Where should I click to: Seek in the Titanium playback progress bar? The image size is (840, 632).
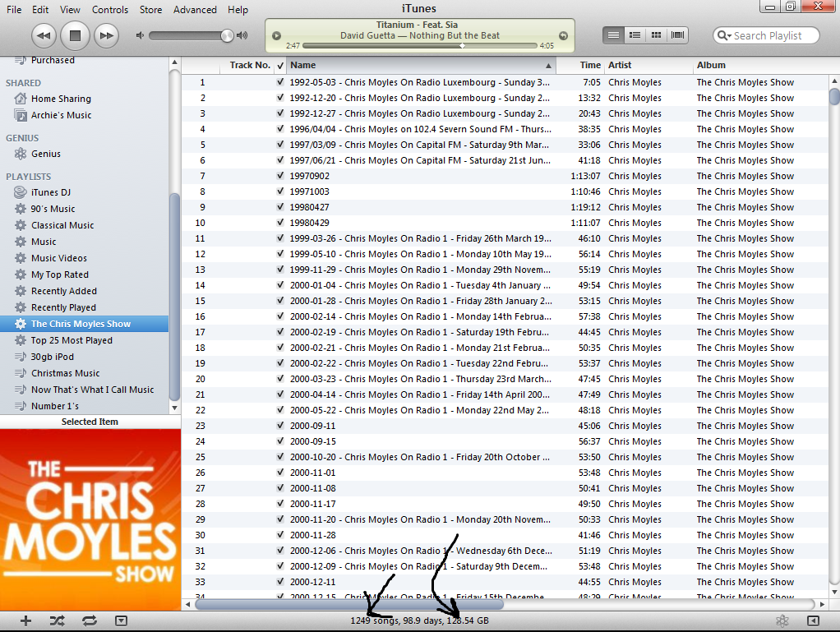pos(419,45)
